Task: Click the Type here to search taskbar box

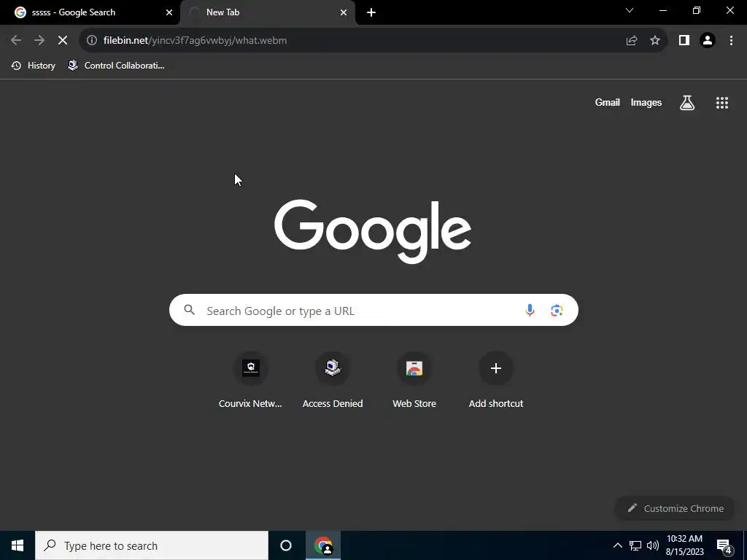Action: coord(152,545)
